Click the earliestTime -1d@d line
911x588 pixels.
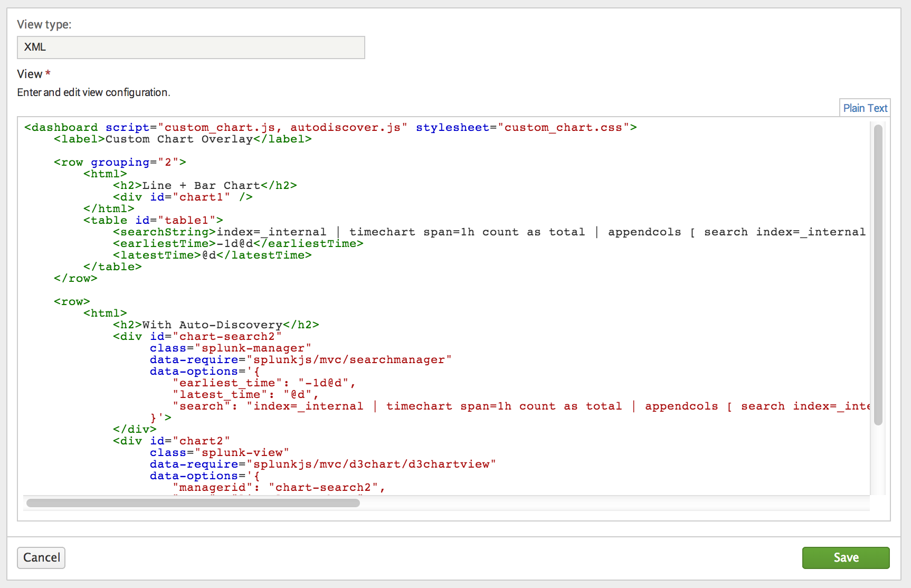238,244
